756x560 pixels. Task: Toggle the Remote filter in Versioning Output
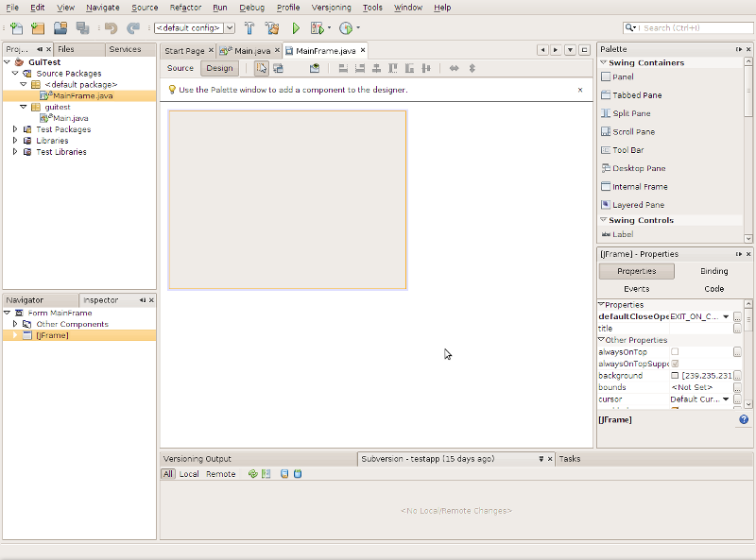click(221, 474)
